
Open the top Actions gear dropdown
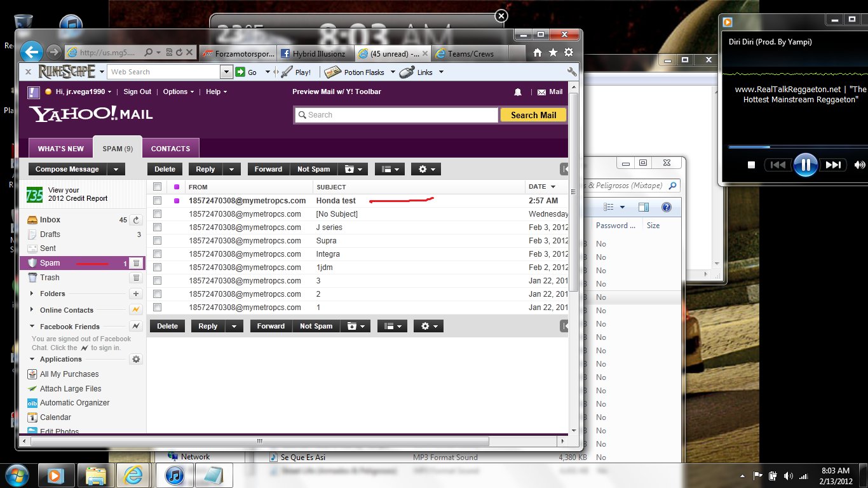click(426, 169)
